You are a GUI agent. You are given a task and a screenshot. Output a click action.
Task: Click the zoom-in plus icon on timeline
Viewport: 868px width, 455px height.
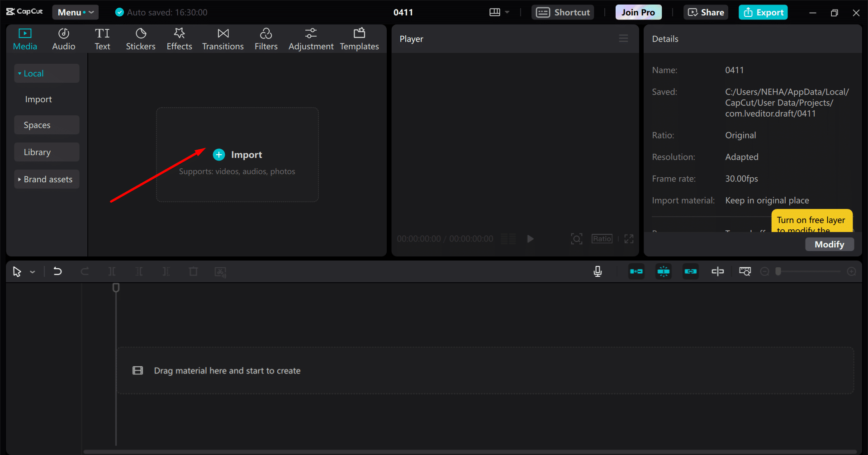(851, 271)
